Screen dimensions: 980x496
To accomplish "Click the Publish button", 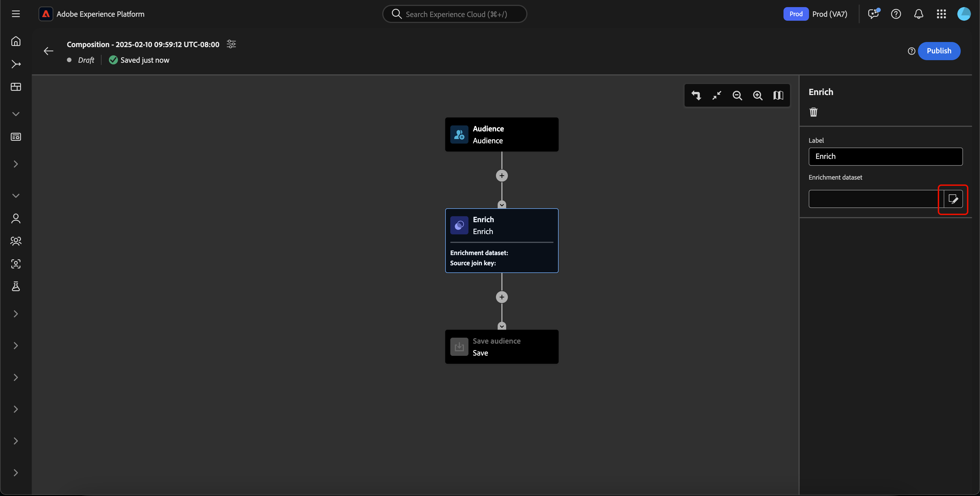I will [x=939, y=51].
